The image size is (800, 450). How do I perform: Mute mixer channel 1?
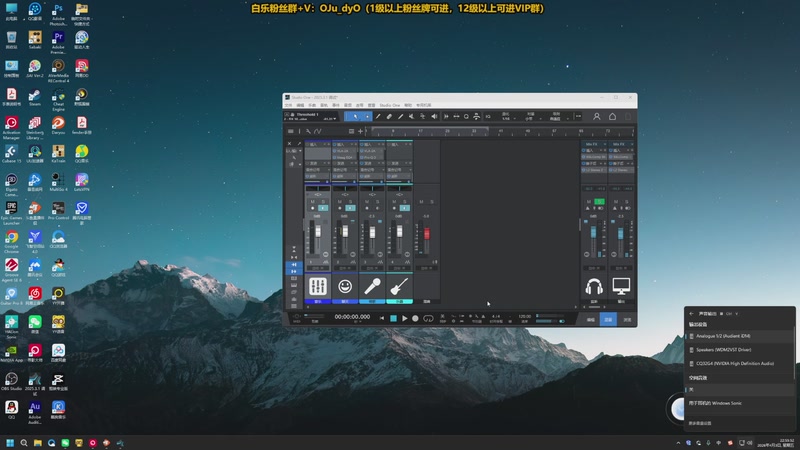click(313, 202)
